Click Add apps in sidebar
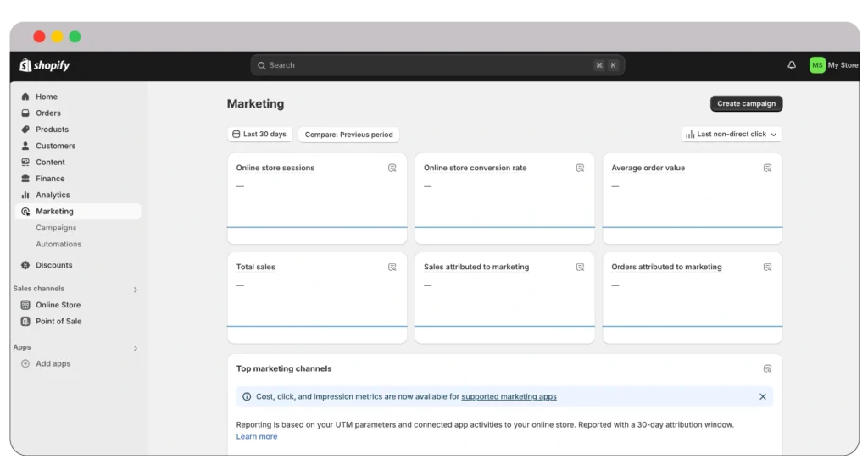868x470 pixels. [x=53, y=363]
